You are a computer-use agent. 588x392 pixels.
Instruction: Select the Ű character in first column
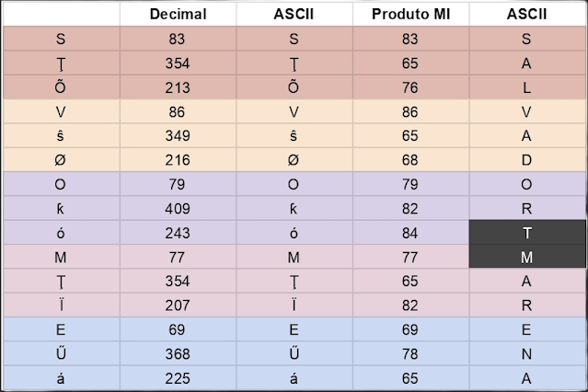[x=61, y=353]
